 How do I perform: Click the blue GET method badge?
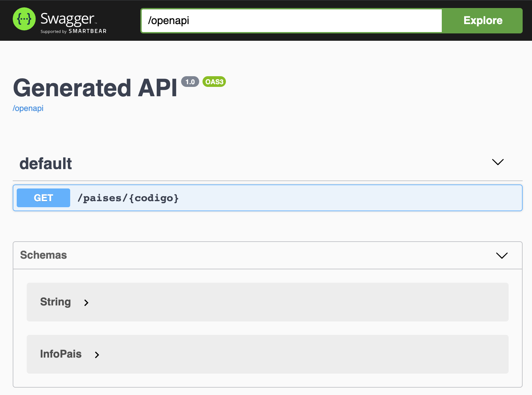[x=43, y=198]
